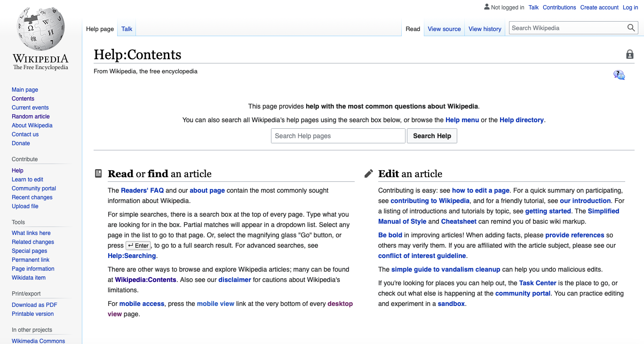Open the community portal link in Edit section
This screenshot has width=644, height=344.
[523, 293]
